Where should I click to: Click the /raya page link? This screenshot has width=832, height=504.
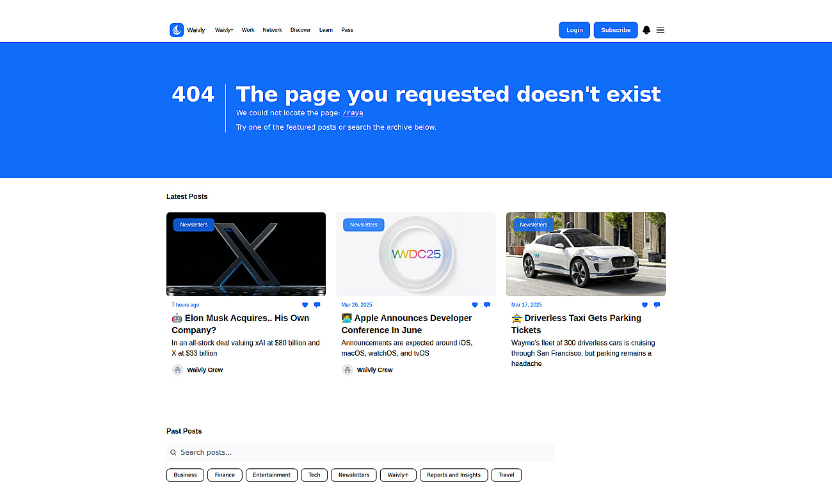[x=353, y=113]
